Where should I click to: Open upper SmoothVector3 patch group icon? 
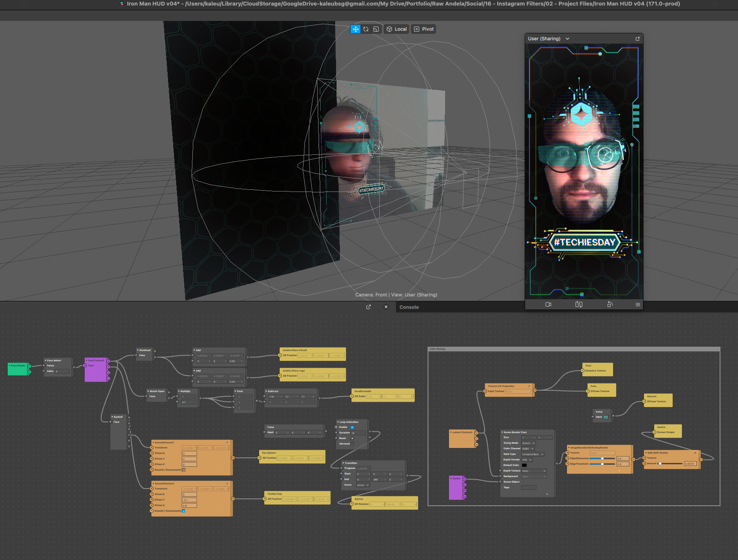pyautogui.click(x=227, y=442)
